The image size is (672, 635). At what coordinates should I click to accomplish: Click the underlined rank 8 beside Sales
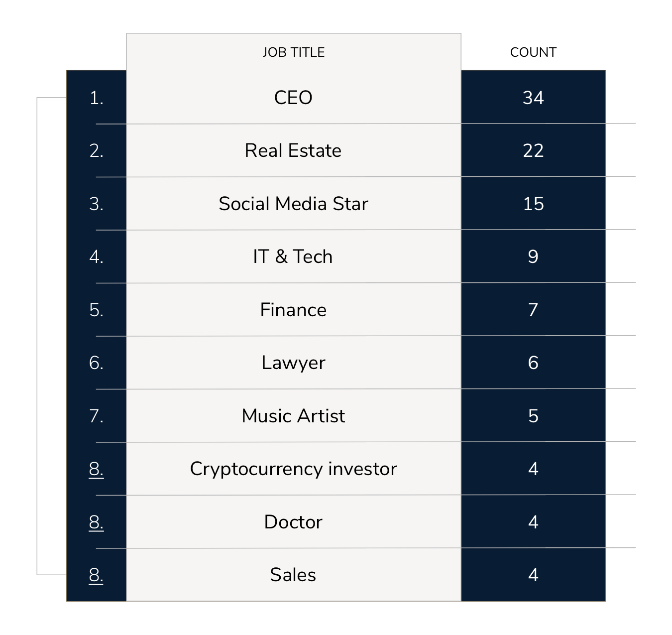96,575
